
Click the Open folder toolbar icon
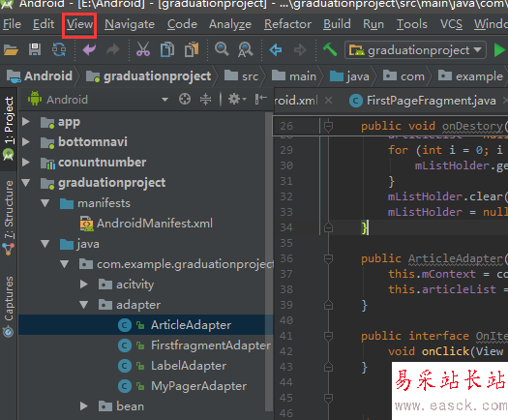11,50
